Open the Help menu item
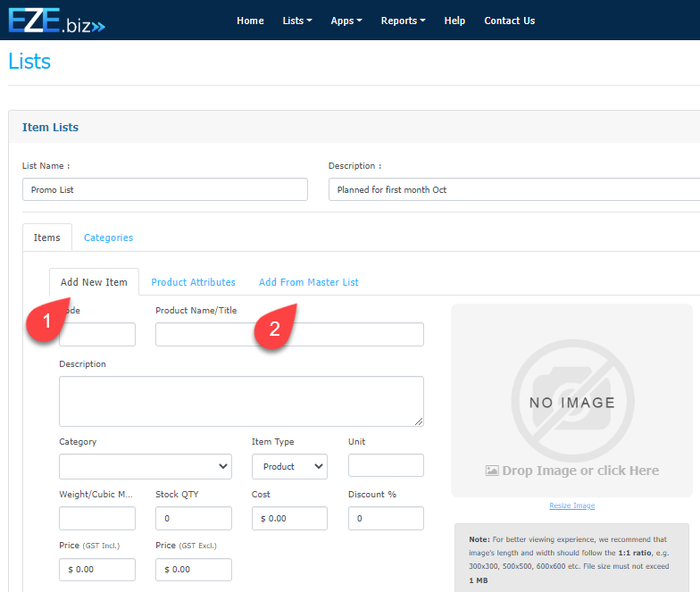The width and height of the screenshot is (700, 592). pos(454,21)
